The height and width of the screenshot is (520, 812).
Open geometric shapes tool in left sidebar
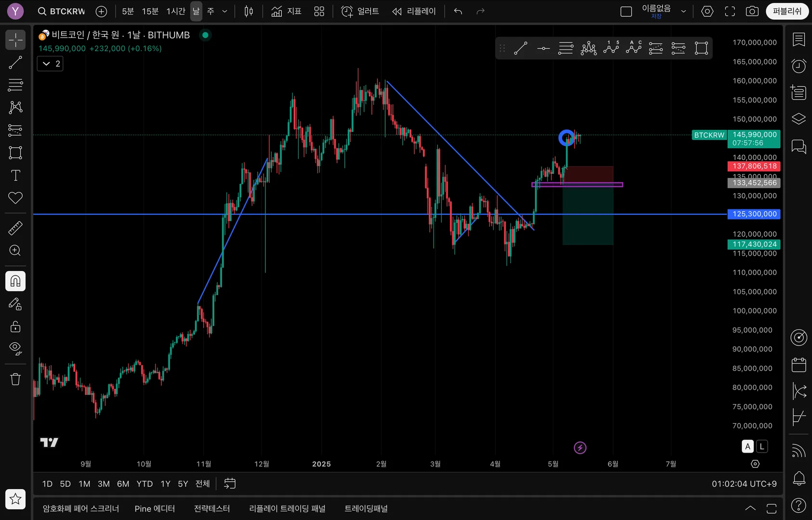(15, 153)
